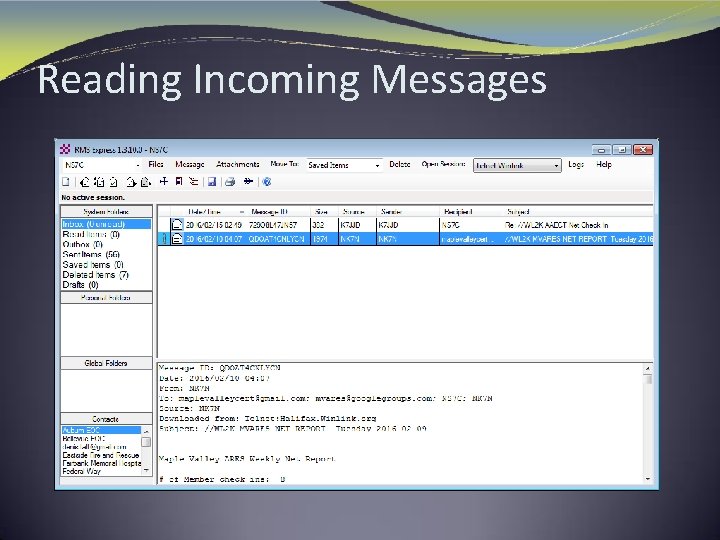720x540 pixels.
Task: Click the Delete menu item
Action: click(x=399, y=164)
